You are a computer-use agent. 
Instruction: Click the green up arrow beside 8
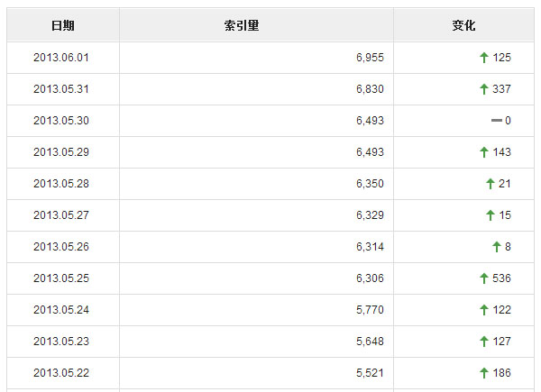point(496,247)
